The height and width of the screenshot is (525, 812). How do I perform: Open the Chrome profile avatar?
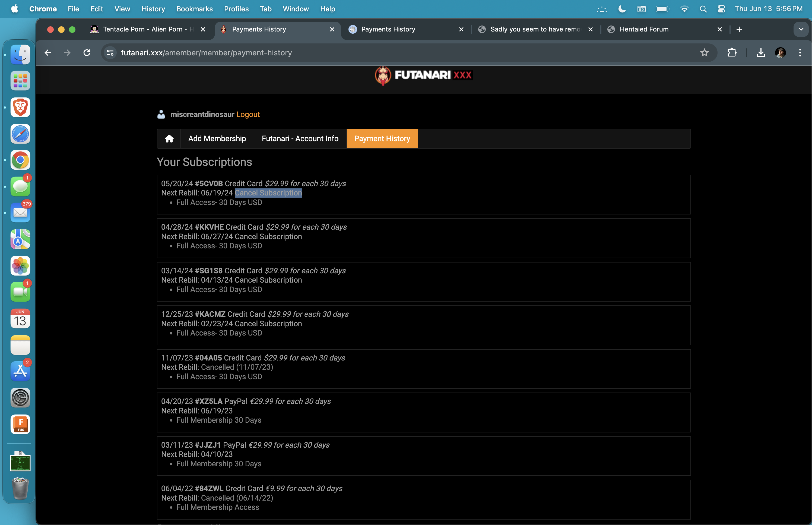[x=780, y=52]
